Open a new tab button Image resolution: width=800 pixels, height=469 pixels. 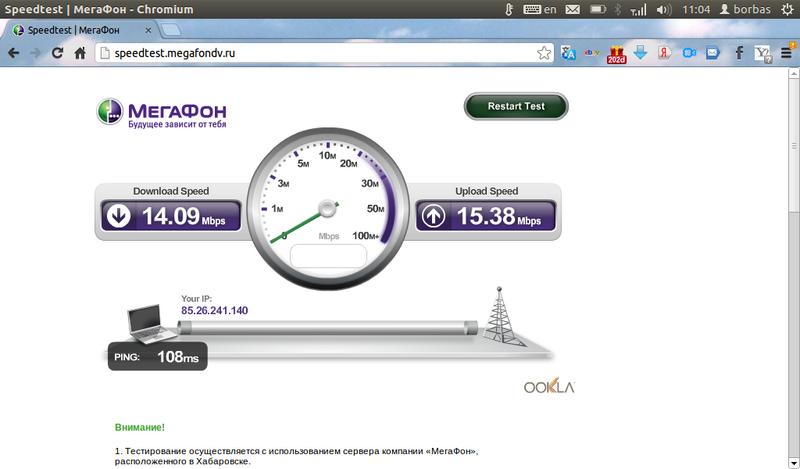click(171, 30)
